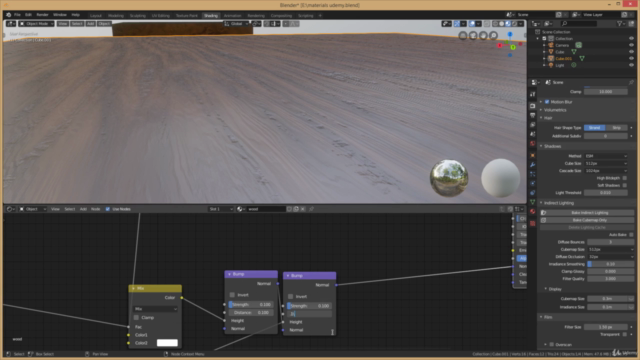Click the Mix node Color2 white swatch
The image size is (640, 360).
pyautogui.click(x=167, y=343)
